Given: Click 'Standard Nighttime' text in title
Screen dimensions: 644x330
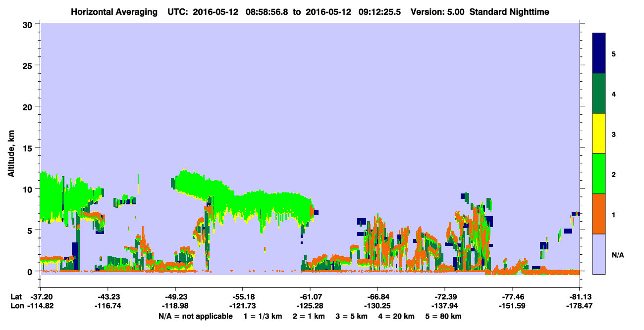Looking at the screenshot, I should coord(510,11).
